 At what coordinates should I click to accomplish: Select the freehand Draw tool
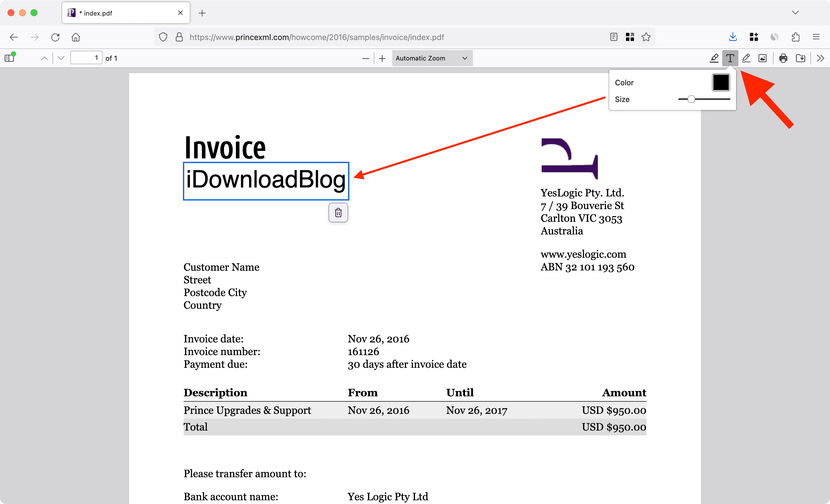pos(746,58)
